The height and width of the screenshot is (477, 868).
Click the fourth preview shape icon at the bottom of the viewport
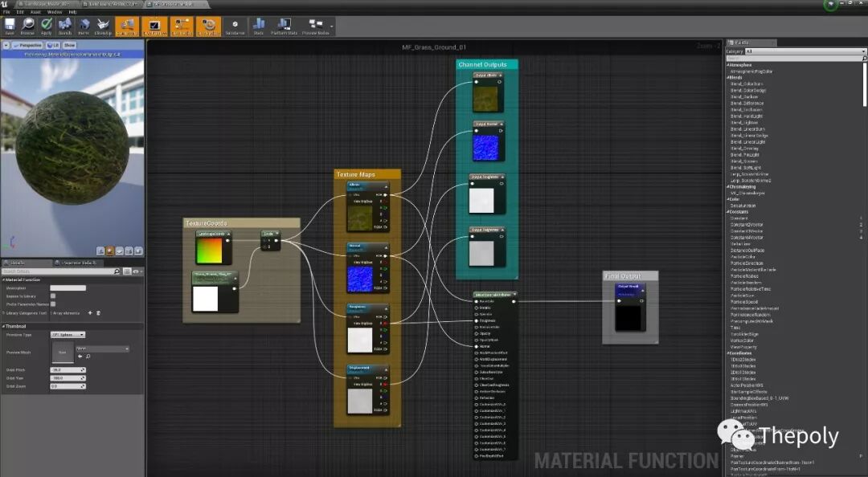(x=129, y=251)
